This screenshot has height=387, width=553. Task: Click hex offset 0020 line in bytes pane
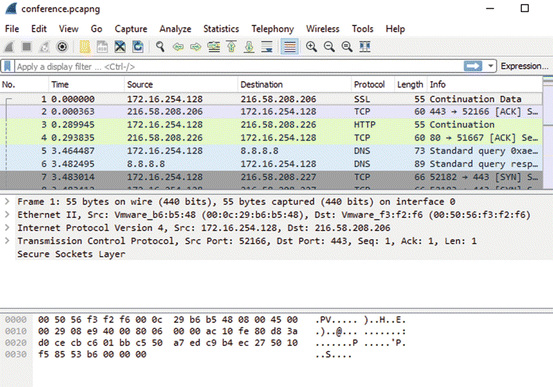[205, 343]
